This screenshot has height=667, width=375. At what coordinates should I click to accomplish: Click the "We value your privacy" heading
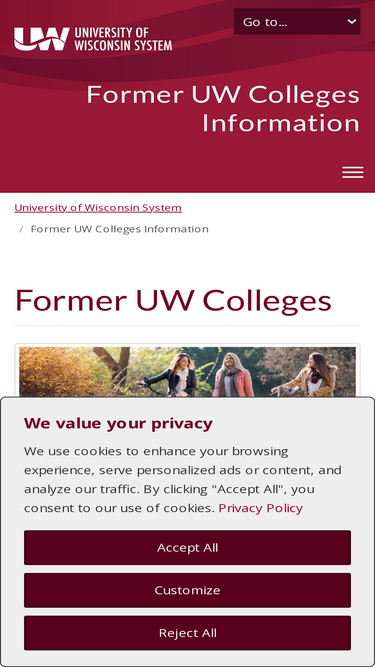[118, 424]
